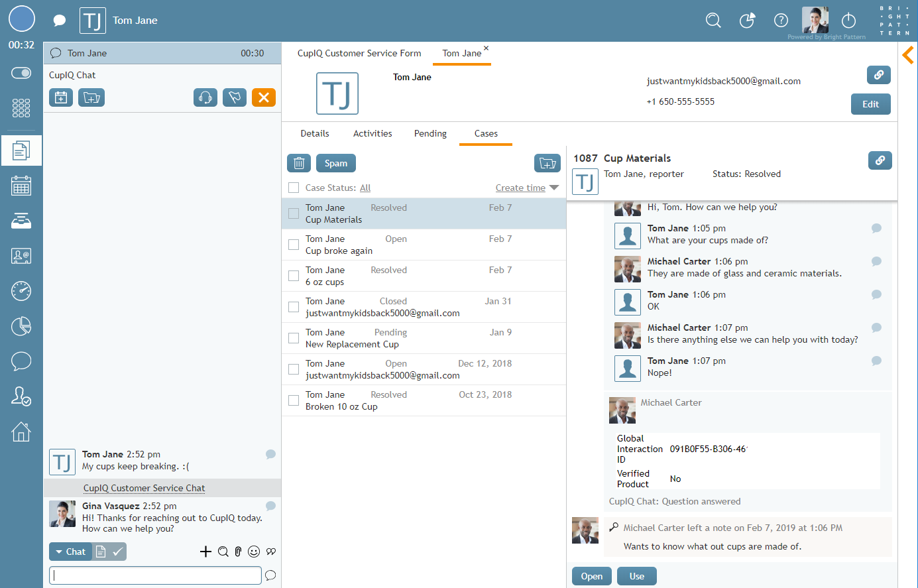Open the help question mark icon
The image size is (918, 588).
(x=781, y=20)
